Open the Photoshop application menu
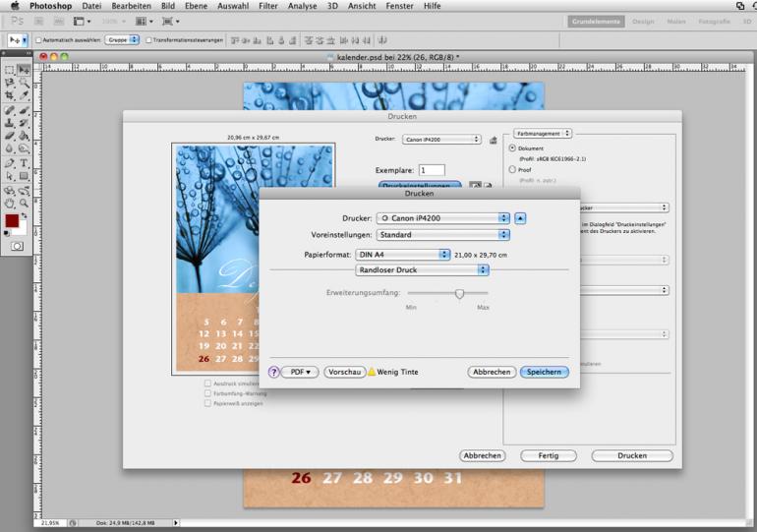This screenshot has height=532, width=757. pos(51,6)
